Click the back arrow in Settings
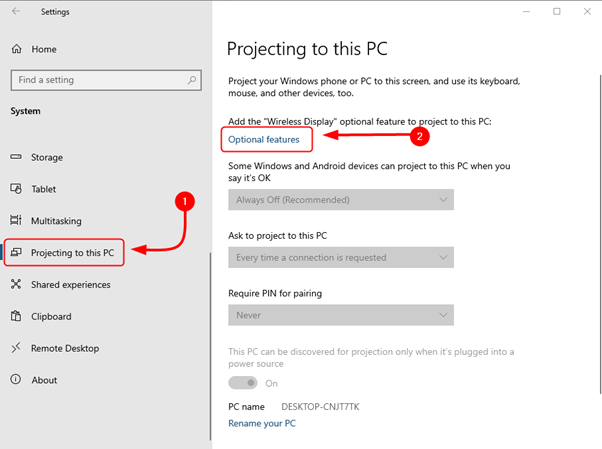This screenshot has width=602, height=449. 14,12
